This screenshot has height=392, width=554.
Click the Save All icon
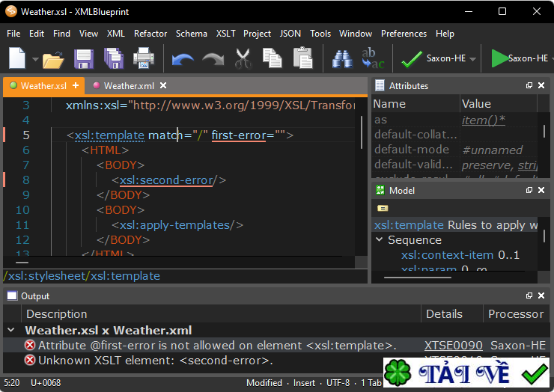pos(113,58)
